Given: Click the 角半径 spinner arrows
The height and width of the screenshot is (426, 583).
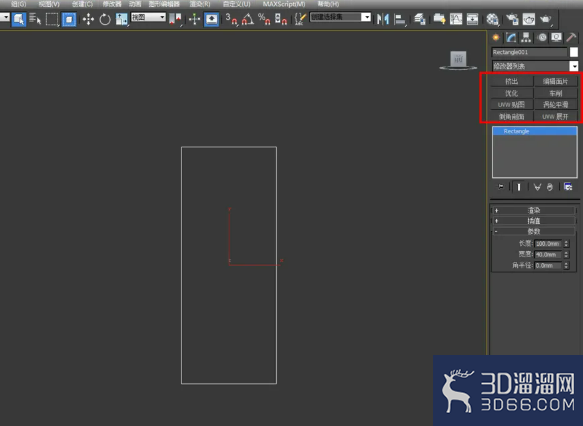Looking at the screenshot, I should point(566,265).
